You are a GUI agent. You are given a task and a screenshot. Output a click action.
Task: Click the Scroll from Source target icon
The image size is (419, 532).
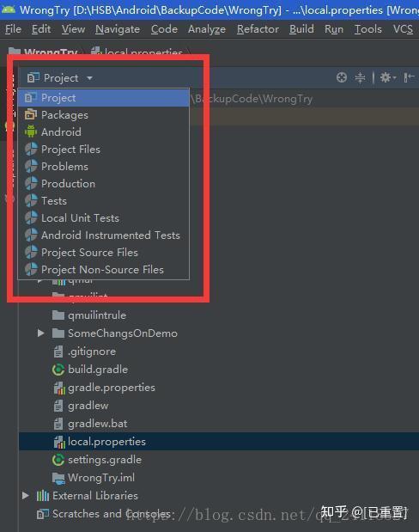point(342,77)
